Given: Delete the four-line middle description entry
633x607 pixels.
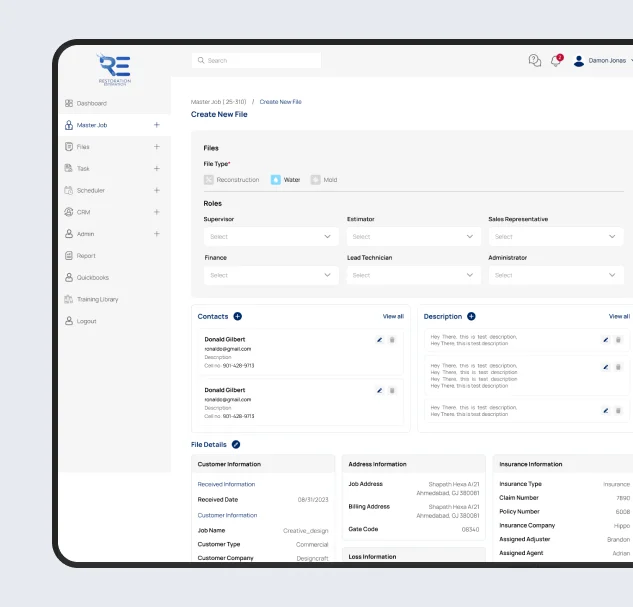Looking at the screenshot, I should point(618,367).
